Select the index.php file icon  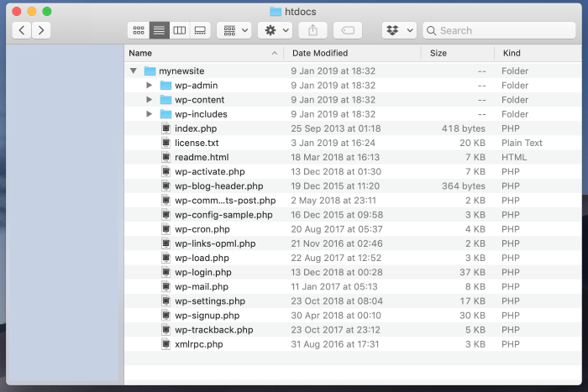(x=165, y=128)
